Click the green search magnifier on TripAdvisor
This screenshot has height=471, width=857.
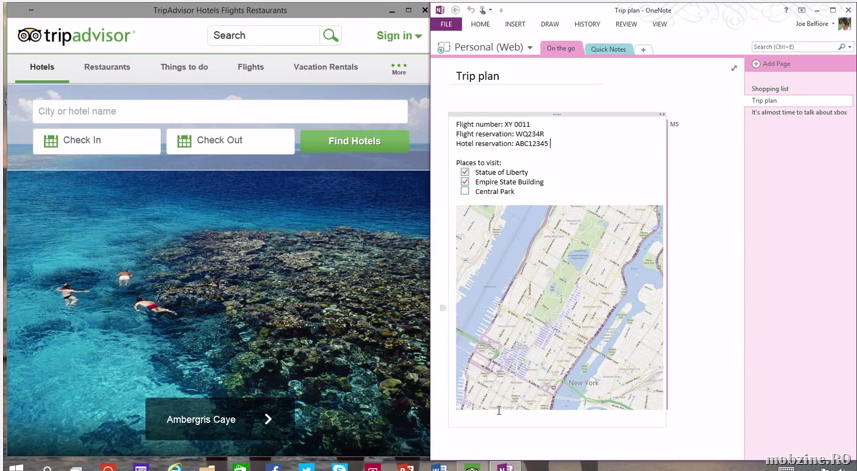pos(330,36)
